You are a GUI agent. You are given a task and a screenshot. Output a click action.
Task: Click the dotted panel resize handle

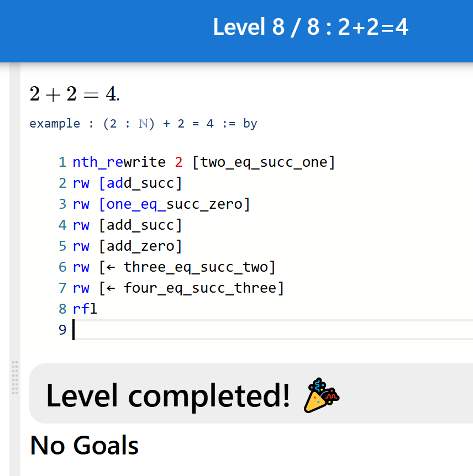pyautogui.click(x=15, y=378)
